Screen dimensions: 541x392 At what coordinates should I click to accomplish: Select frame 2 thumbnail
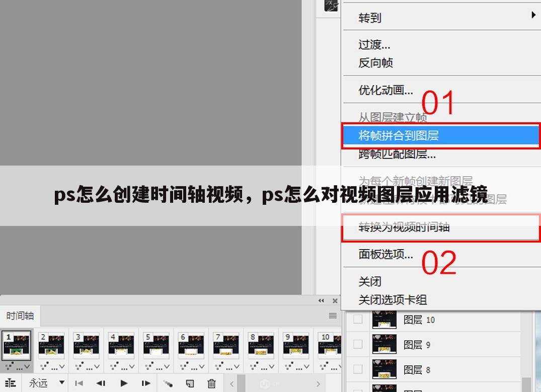pos(51,345)
